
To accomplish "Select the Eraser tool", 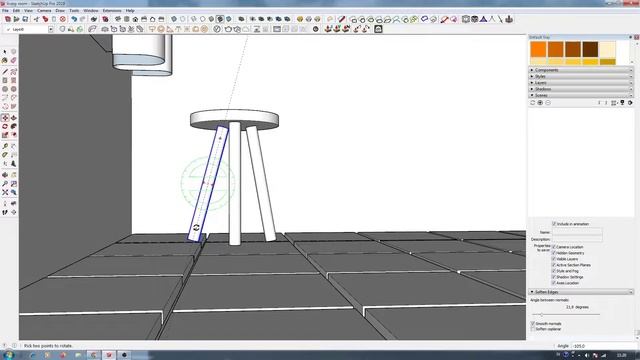I will pyautogui.click(x=13, y=60).
